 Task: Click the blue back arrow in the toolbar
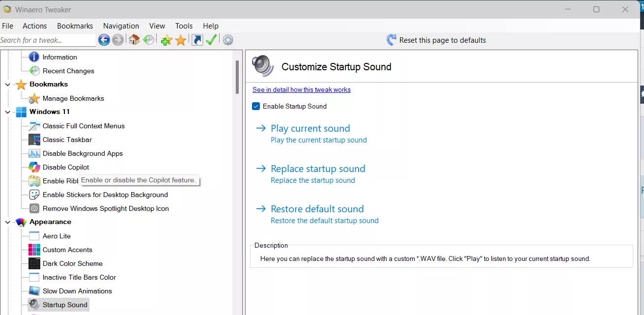(x=104, y=40)
